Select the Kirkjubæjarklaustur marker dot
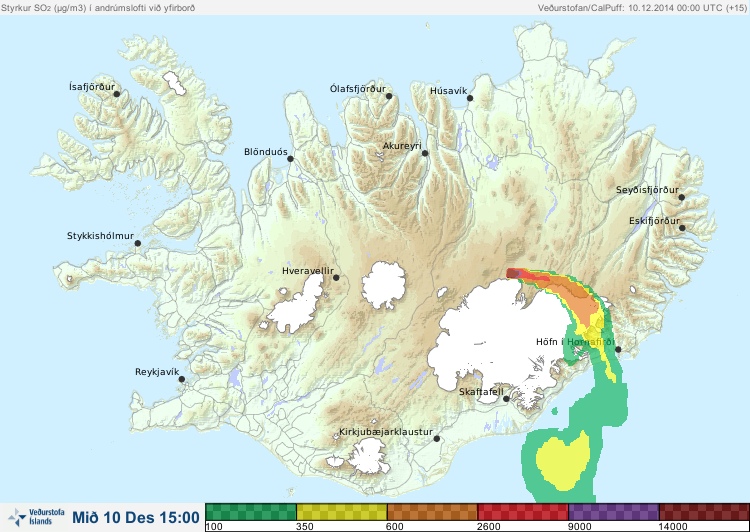Screen dimensions: 750x532 [436, 438]
